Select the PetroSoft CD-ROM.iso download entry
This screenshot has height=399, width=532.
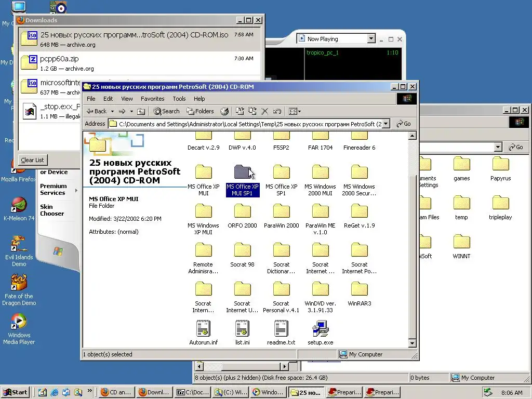139,39
